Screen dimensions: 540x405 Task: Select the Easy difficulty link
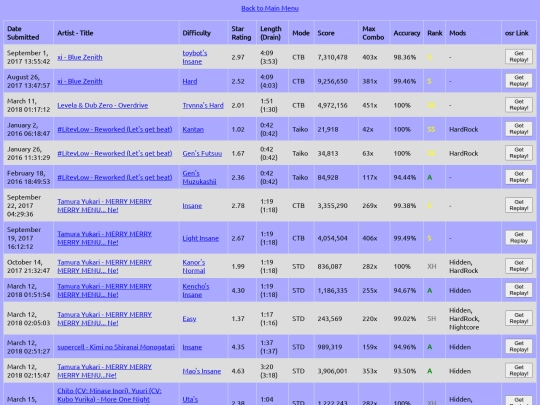189,319
